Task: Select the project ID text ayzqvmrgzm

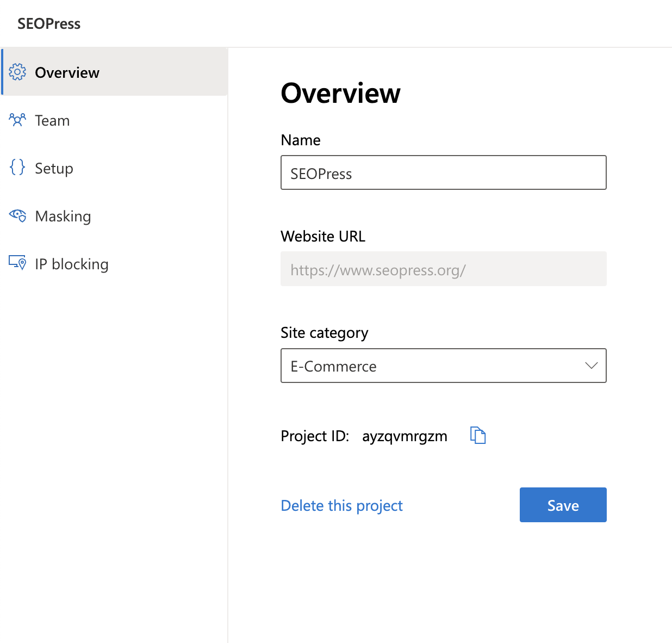Action: point(405,436)
